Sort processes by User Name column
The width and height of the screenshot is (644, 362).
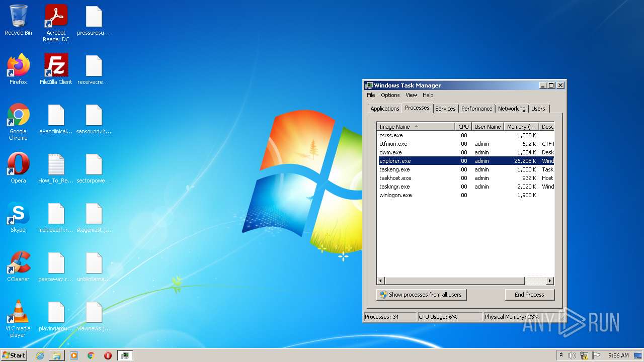click(487, 127)
